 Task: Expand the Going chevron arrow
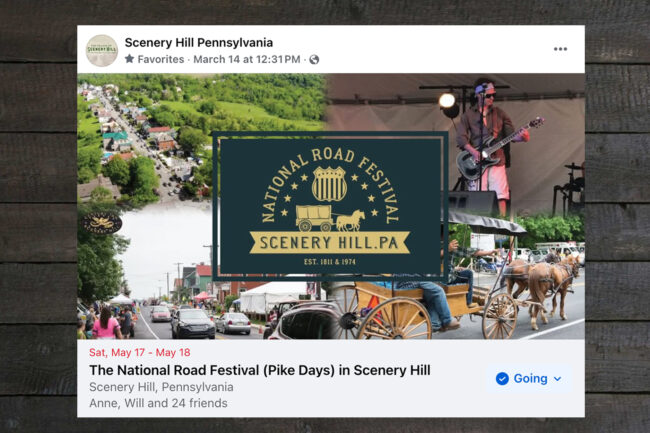tap(558, 379)
